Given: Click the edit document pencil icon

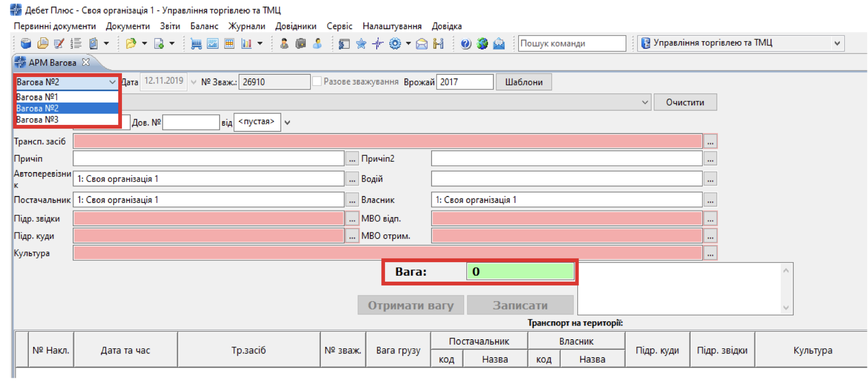Looking at the screenshot, I should [x=59, y=43].
